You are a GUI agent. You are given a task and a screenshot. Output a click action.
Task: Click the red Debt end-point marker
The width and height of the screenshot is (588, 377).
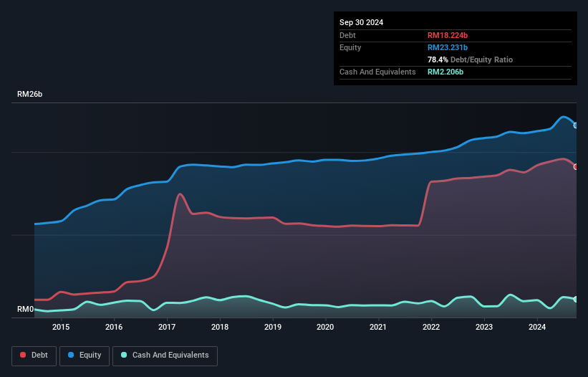(576, 166)
